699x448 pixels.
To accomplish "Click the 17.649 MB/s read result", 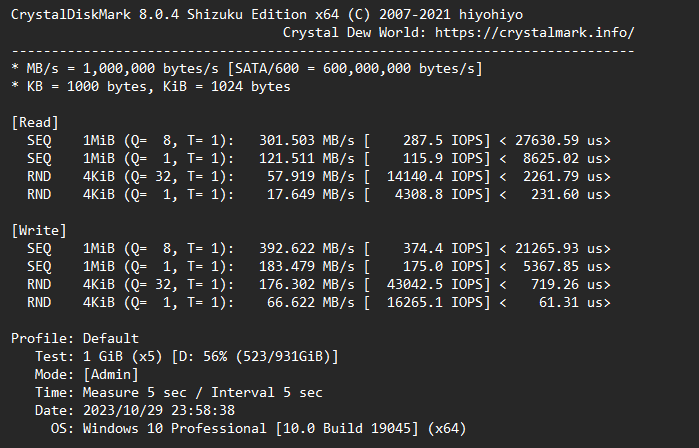I will pyautogui.click(x=311, y=195).
